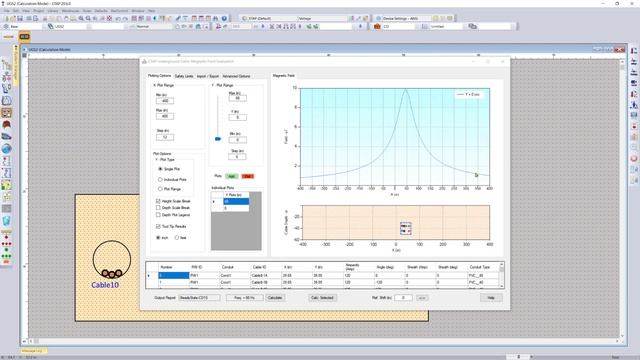The image size is (640, 360).
Task: Click the canvas horizontal scrollbar
Action: coord(324,341)
